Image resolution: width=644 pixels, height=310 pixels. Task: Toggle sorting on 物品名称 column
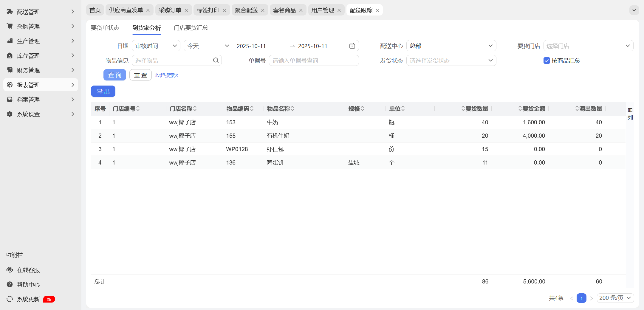(x=292, y=109)
